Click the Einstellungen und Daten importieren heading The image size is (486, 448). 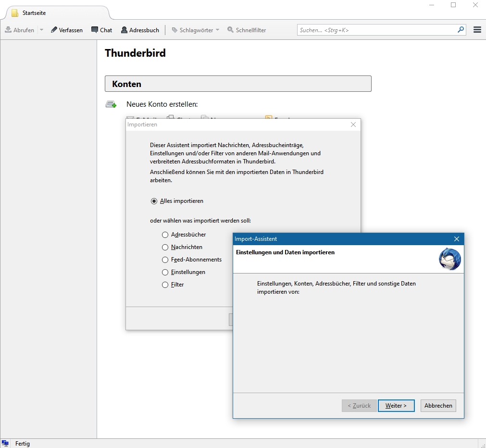click(x=285, y=252)
